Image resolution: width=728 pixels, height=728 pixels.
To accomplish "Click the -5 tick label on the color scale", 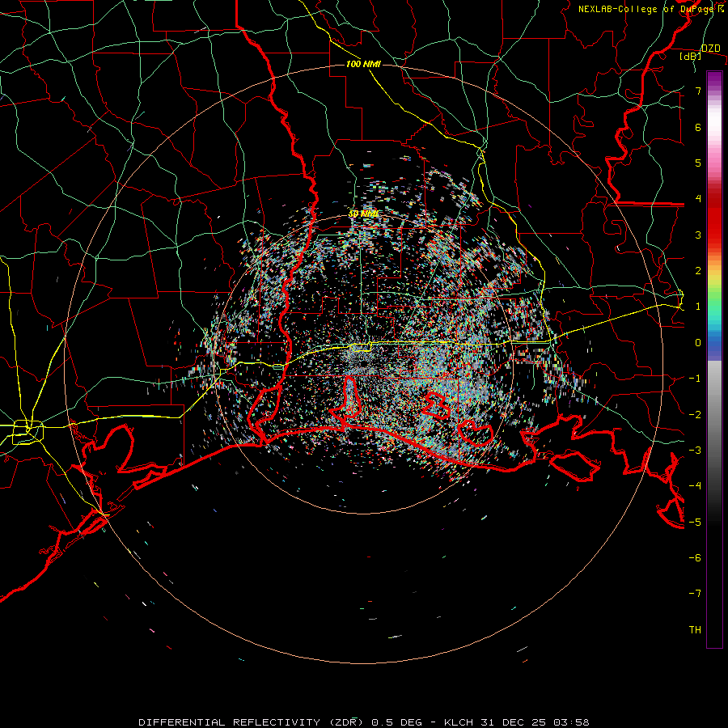I will click(695, 523).
